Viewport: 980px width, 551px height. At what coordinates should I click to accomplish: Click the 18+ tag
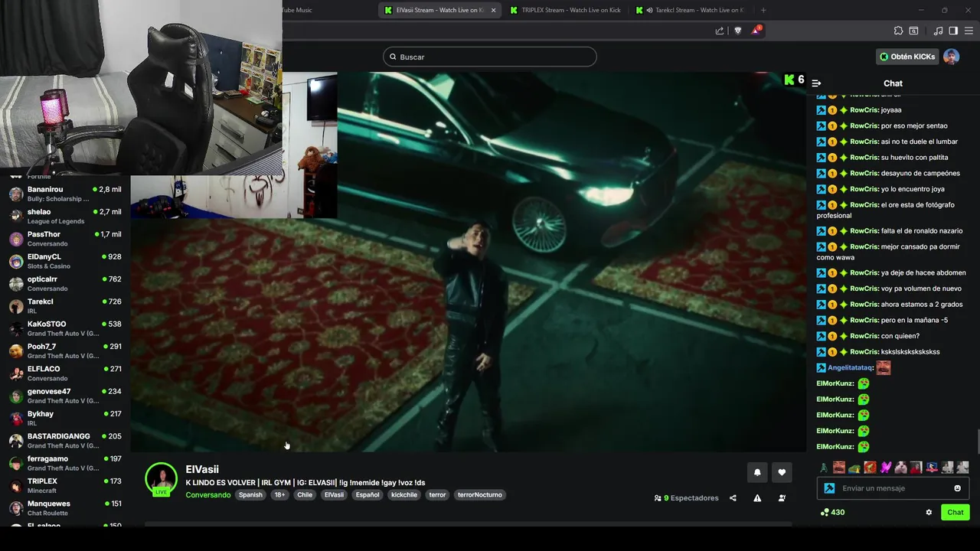click(x=279, y=495)
